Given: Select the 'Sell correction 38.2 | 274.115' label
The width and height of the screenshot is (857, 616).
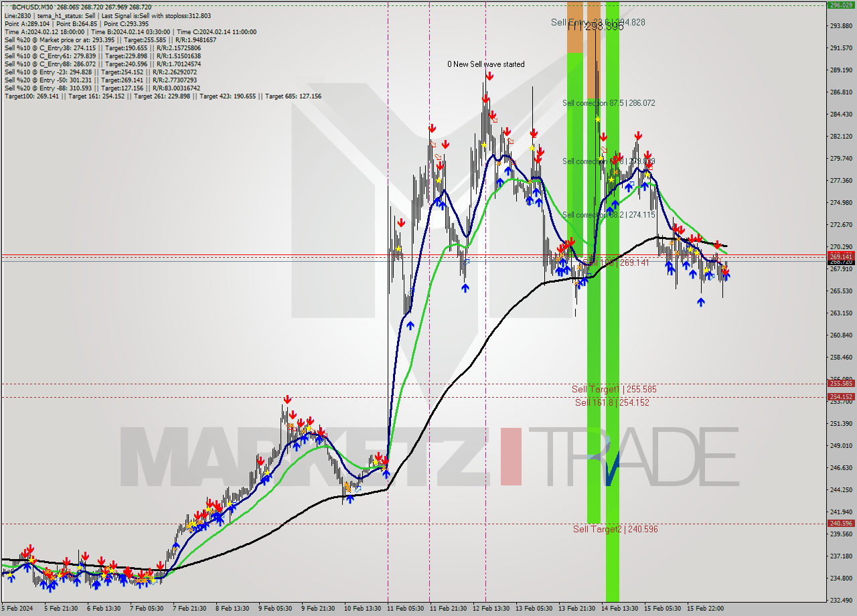Looking at the screenshot, I should tap(609, 215).
